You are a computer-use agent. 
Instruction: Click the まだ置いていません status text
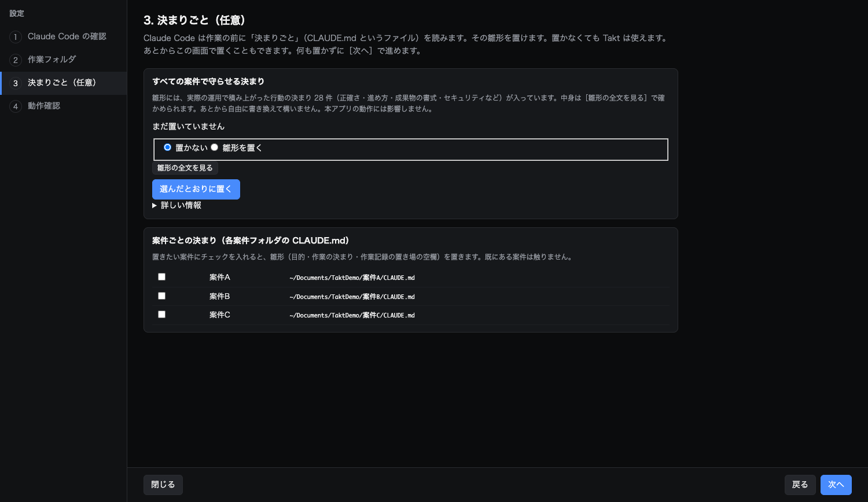click(189, 126)
